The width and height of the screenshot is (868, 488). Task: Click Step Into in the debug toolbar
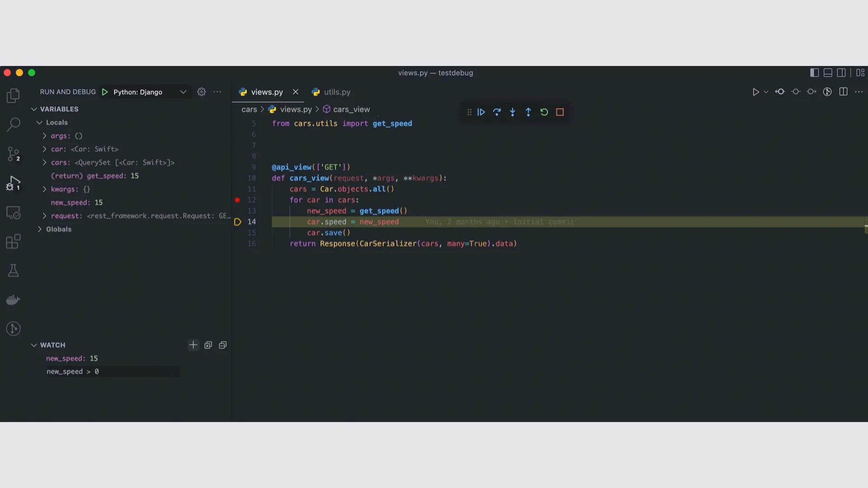[x=513, y=112]
